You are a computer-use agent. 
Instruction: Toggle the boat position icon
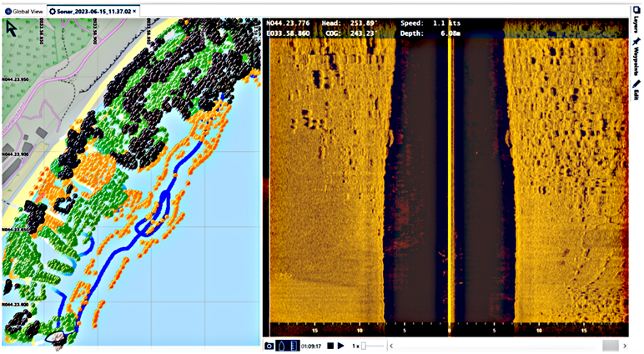(x=282, y=346)
